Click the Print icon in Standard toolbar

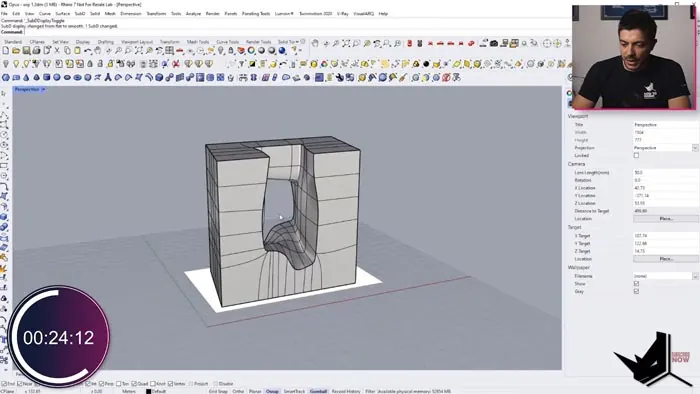coord(36,50)
